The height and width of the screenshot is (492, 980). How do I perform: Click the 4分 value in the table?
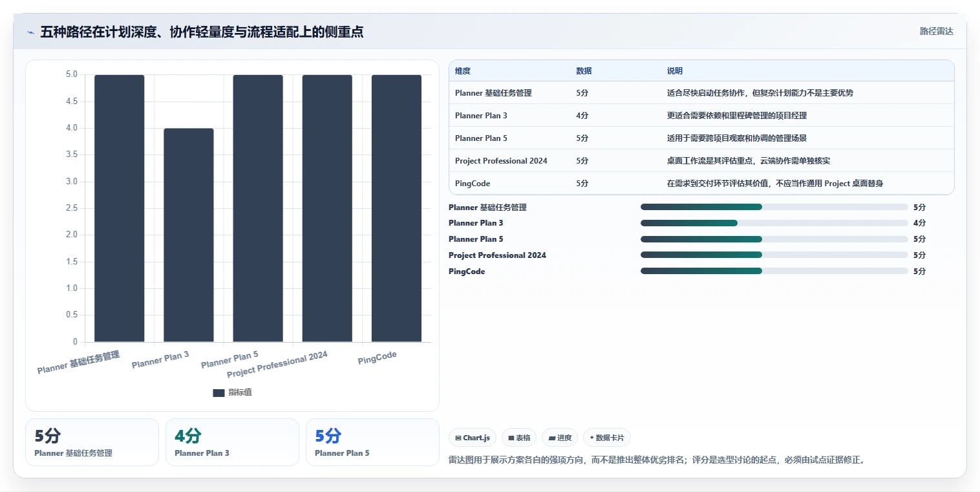coord(582,116)
